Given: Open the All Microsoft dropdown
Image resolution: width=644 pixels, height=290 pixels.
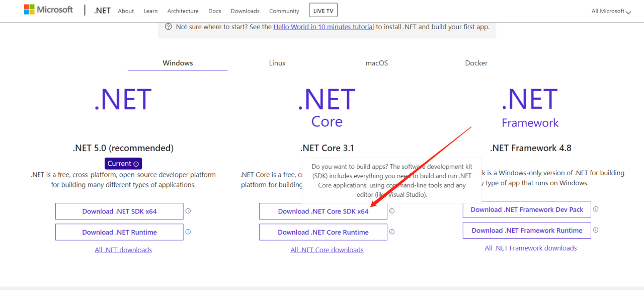Looking at the screenshot, I should [x=610, y=11].
